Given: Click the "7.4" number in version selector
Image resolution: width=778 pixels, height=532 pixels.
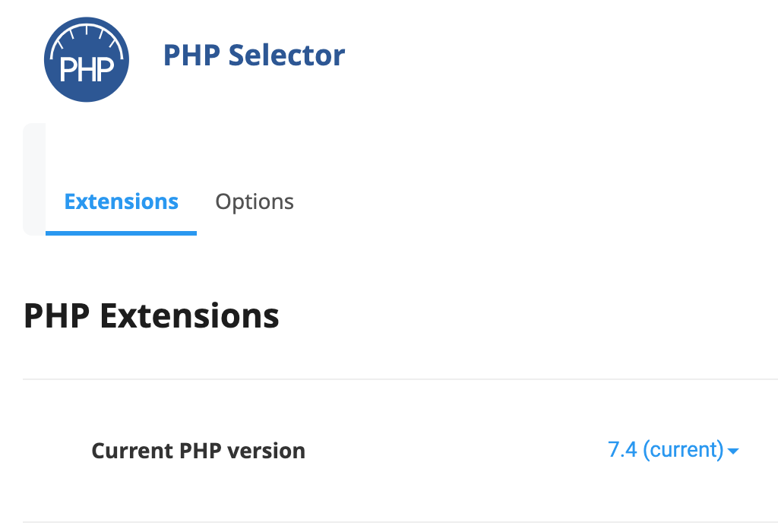Looking at the screenshot, I should pos(622,450).
